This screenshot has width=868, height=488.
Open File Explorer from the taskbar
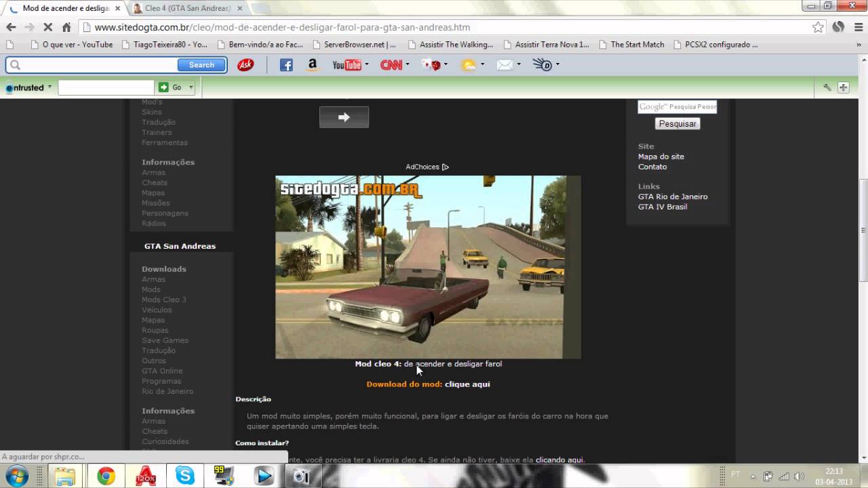[x=65, y=476]
